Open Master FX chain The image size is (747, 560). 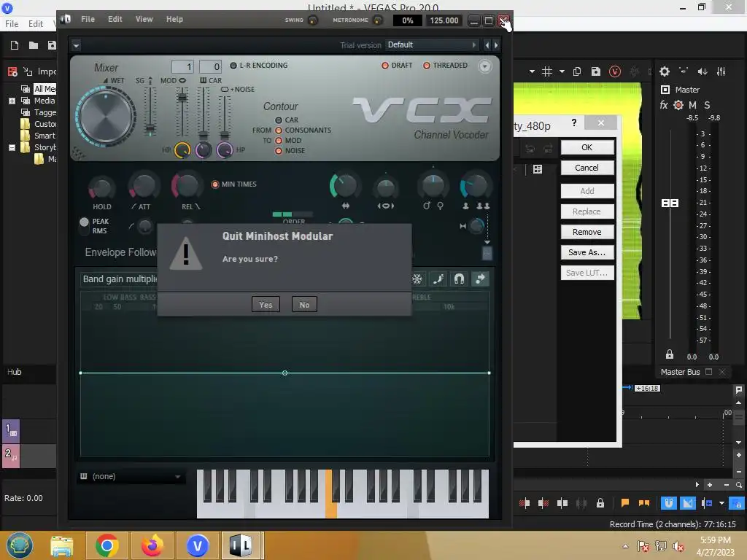[664, 105]
